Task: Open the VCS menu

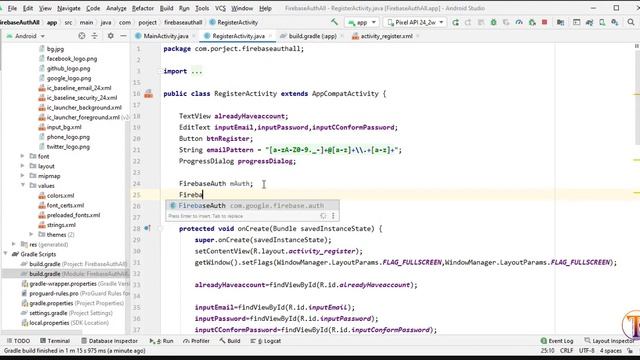Action: (x=220, y=8)
